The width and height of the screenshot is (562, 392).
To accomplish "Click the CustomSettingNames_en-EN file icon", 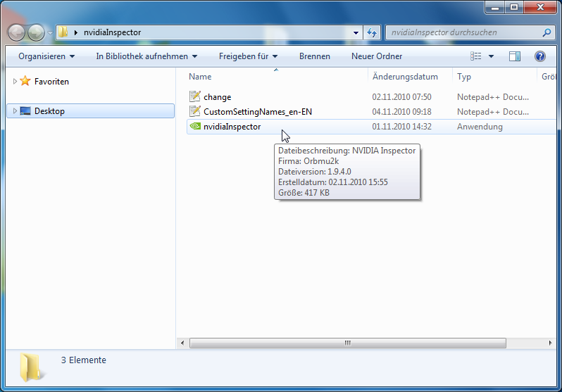I will click(x=195, y=112).
